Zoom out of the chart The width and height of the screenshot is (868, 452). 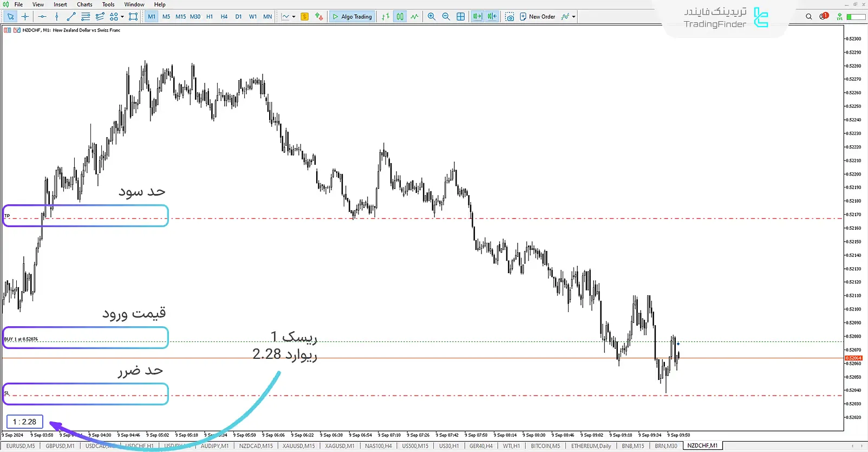click(446, 17)
